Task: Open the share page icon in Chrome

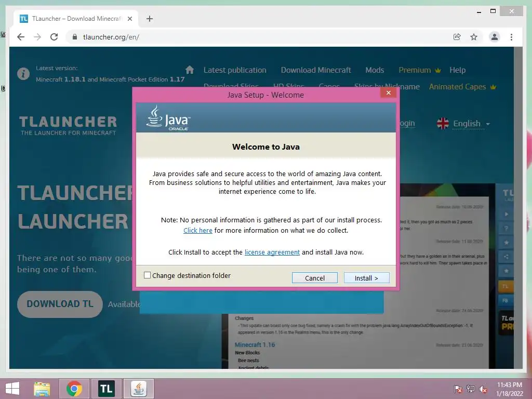Action: point(457,37)
